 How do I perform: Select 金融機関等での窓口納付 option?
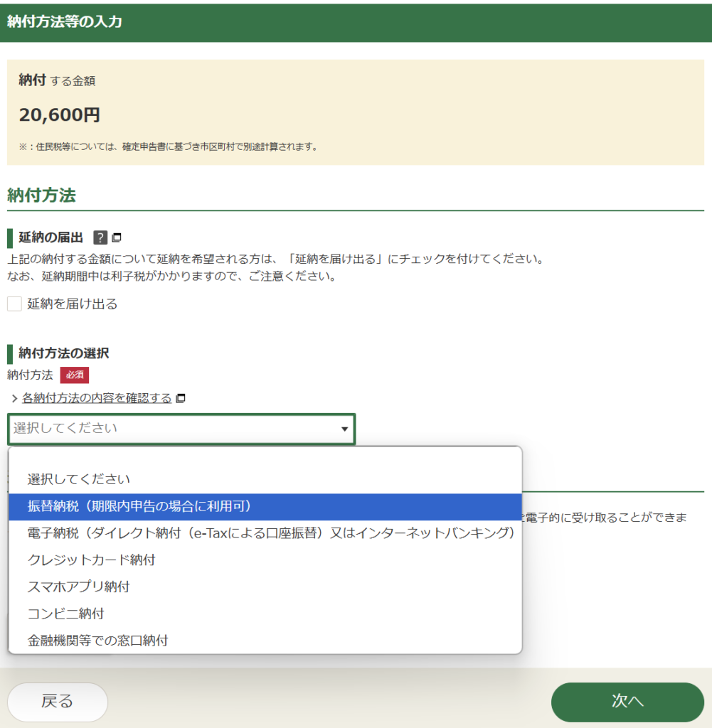(265, 641)
